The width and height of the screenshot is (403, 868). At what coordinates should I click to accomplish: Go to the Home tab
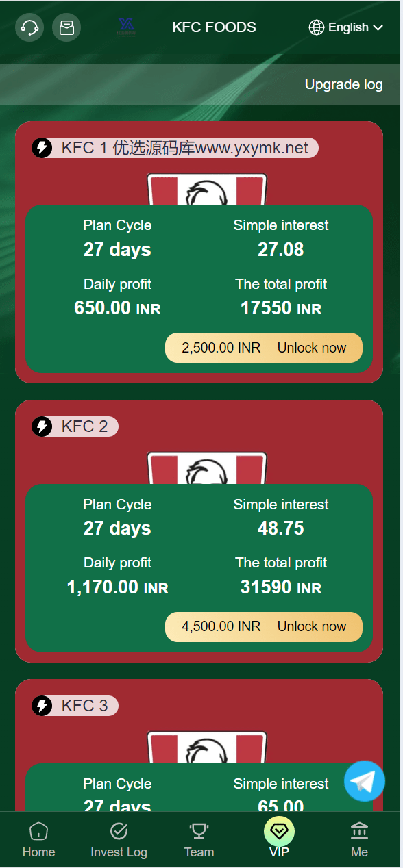[x=39, y=840]
